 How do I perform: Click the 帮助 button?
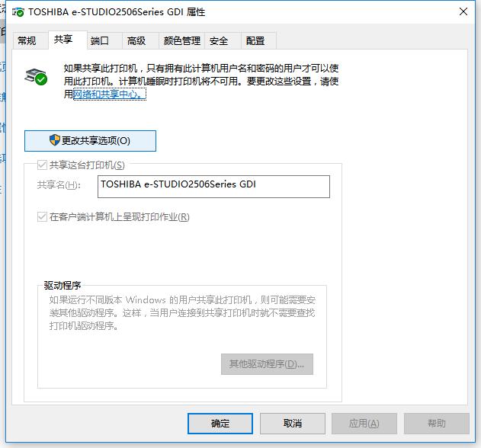click(437, 424)
